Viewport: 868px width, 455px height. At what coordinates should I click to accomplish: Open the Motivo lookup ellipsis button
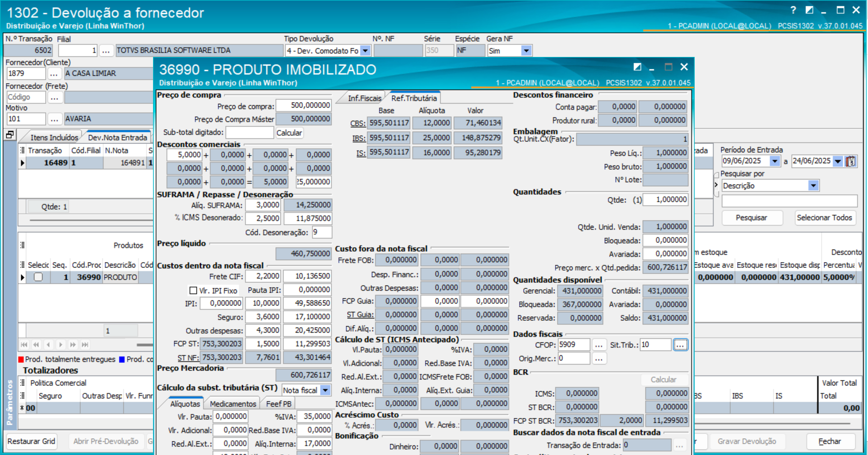click(54, 119)
